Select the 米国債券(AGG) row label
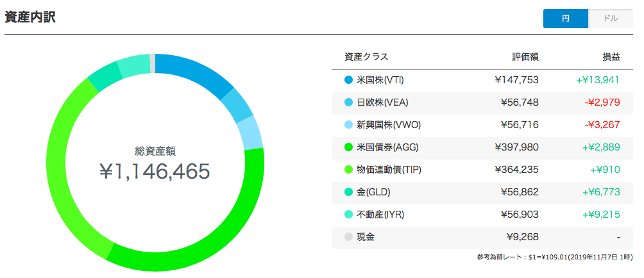Screen dimensions: 644x278 (x=387, y=147)
